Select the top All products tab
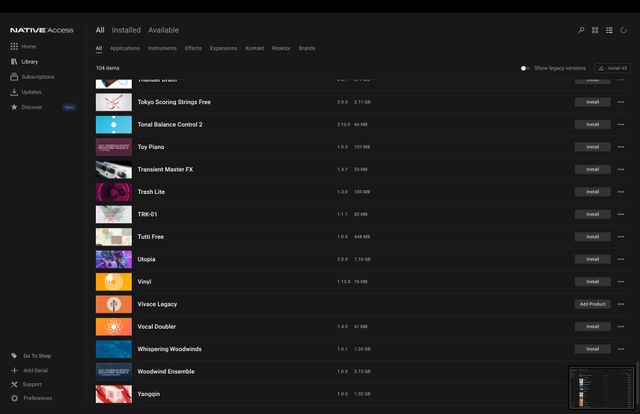Screen dimensions: 640x414 click(100, 30)
